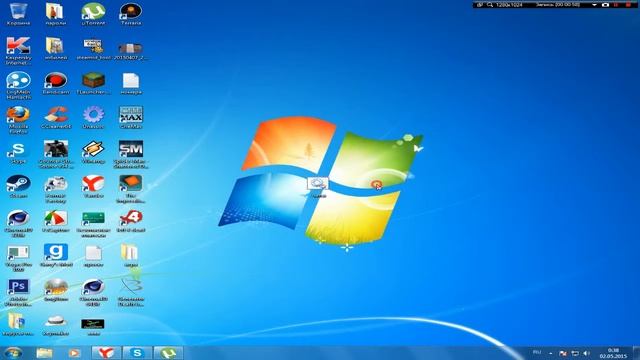Take a screenshot with Bandicam camera icon
This screenshot has width=640, height=360.
(605, 5)
